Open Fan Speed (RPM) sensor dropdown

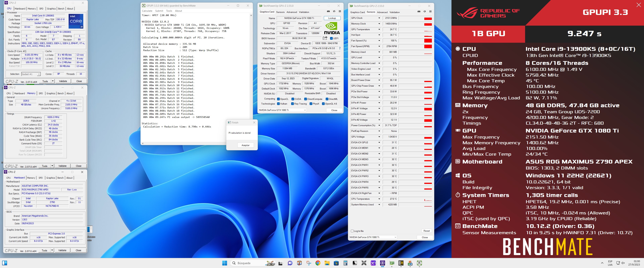click(379, 46)
